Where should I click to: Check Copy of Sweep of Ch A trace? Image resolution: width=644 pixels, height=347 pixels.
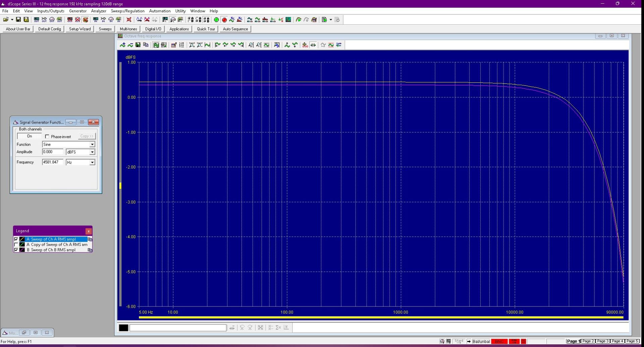16,245
